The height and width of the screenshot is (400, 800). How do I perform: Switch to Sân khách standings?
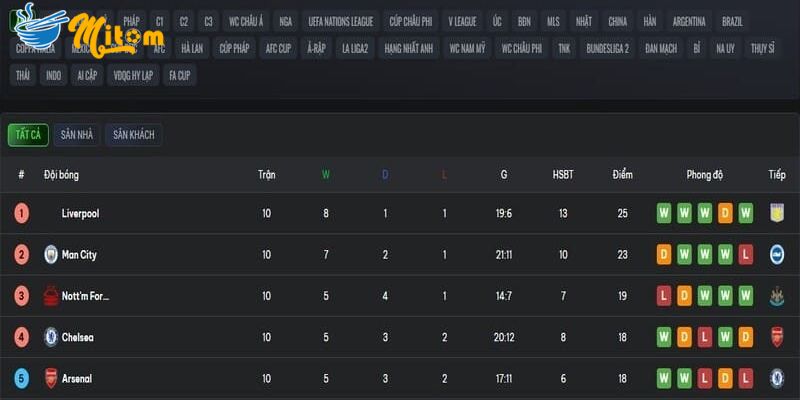coord(134,135)
